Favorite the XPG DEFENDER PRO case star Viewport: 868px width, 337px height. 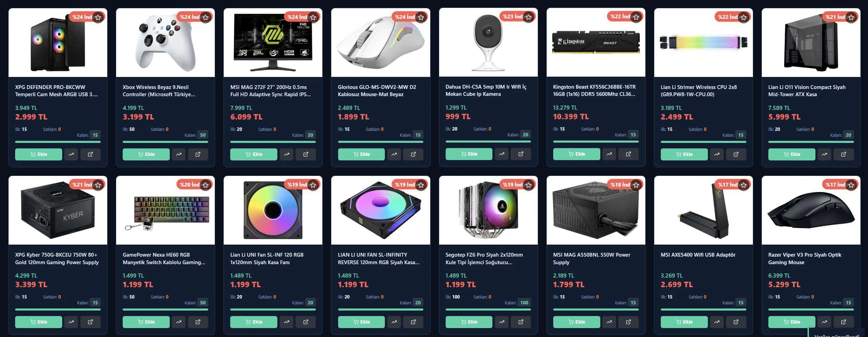[98, 17]
